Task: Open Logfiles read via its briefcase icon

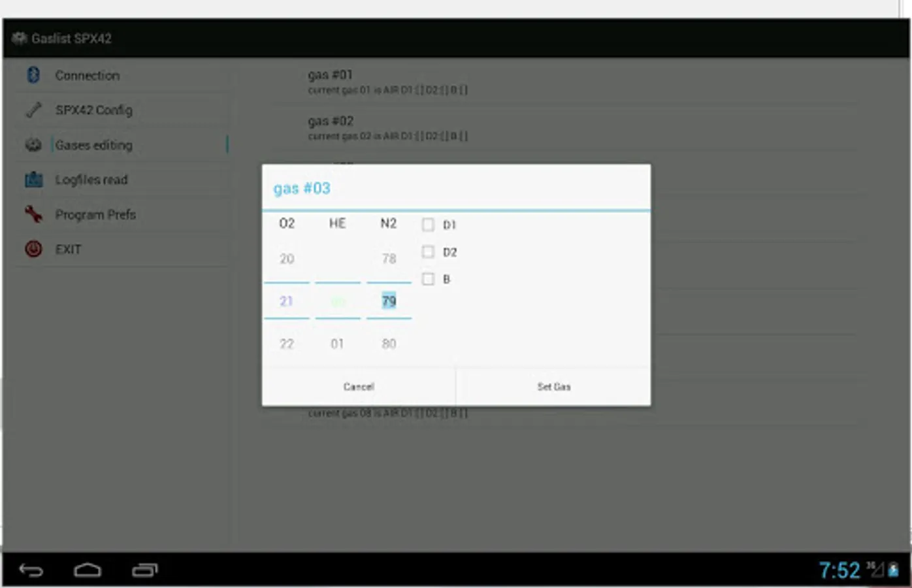Action: click(33, 179)
